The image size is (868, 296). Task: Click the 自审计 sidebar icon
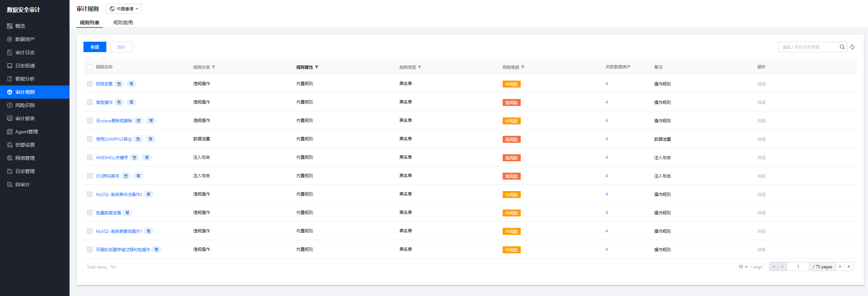pyautogui.click(x=10, y=184)
